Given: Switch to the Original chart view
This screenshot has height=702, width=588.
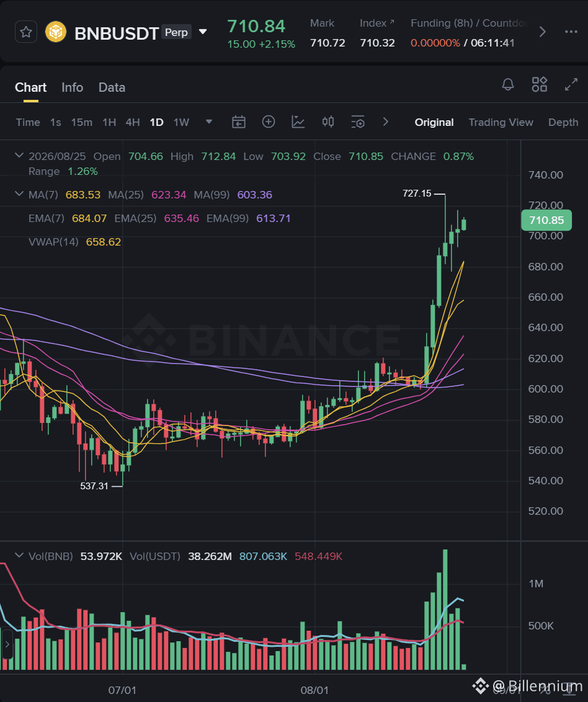Looking at the screenshot, I should coord(434,122).
